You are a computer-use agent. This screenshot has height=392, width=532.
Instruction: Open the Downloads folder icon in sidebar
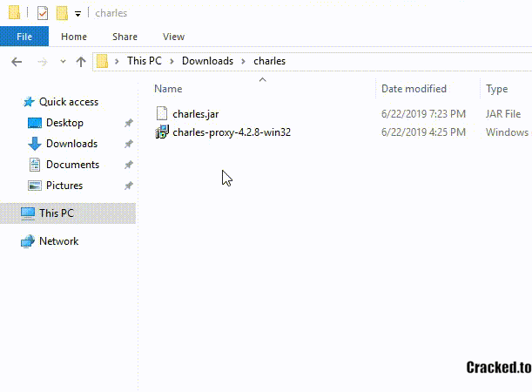click(35, 144)
